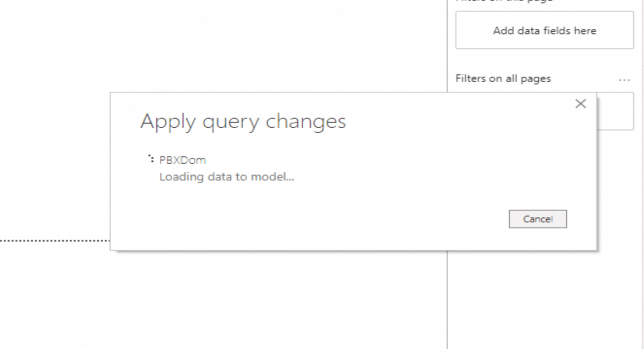The image size is (644, 349).
Task: Cancel the Apply query changes operation
Action: coord(537,219)
